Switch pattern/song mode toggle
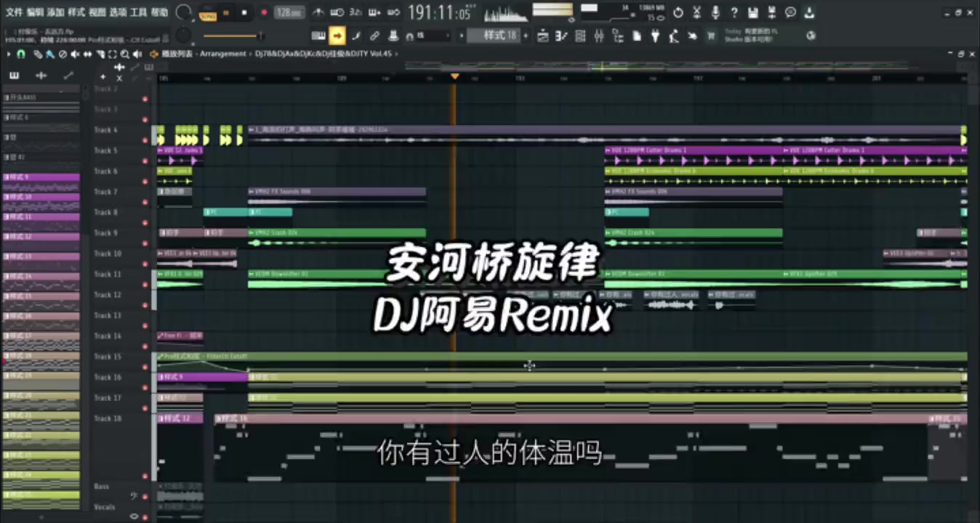This screenshot has width=980, height=523. click(x=207, y=12)
